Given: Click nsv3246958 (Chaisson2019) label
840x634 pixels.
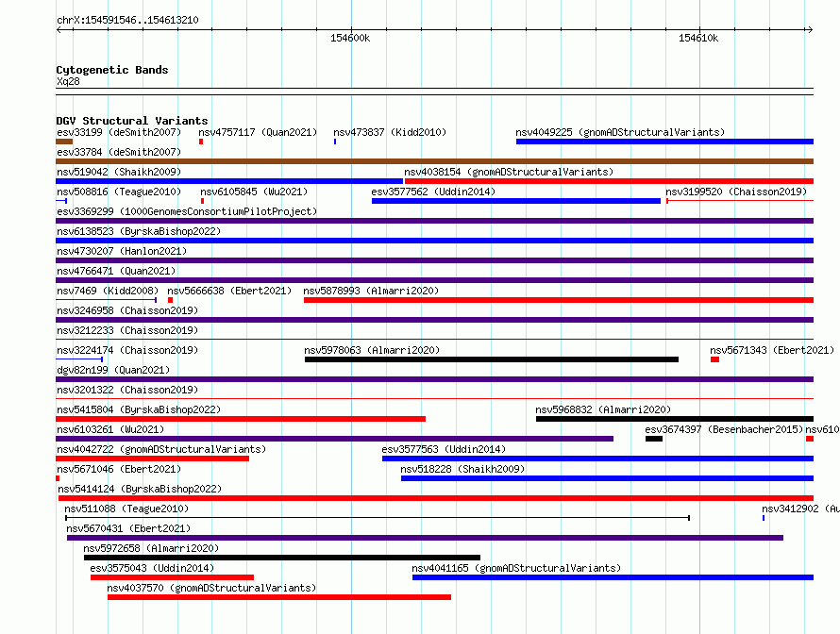Looking at the screenshot, I should (127, 310).
